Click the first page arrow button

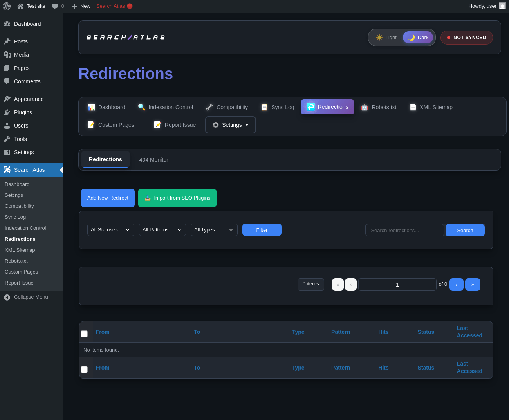tap(338, 285)
